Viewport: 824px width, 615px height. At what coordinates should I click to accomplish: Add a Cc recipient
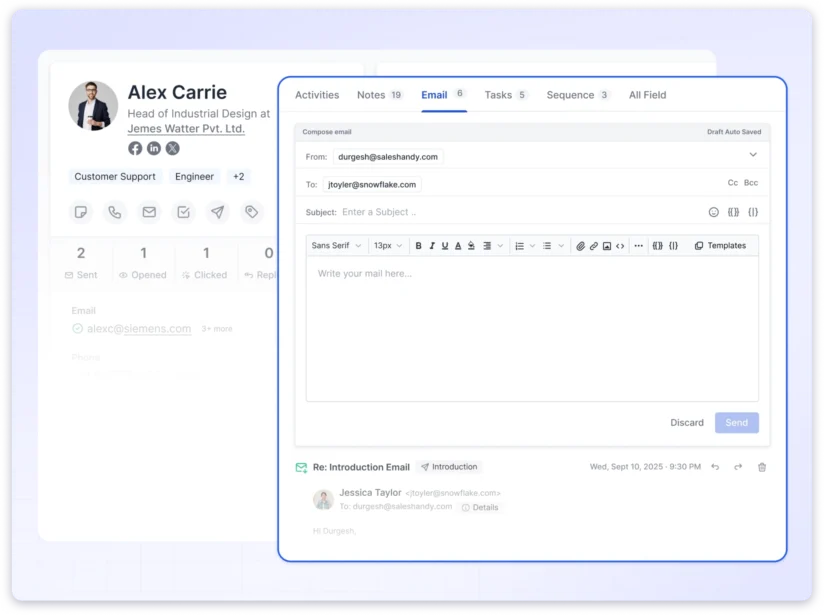pos(733,183)
